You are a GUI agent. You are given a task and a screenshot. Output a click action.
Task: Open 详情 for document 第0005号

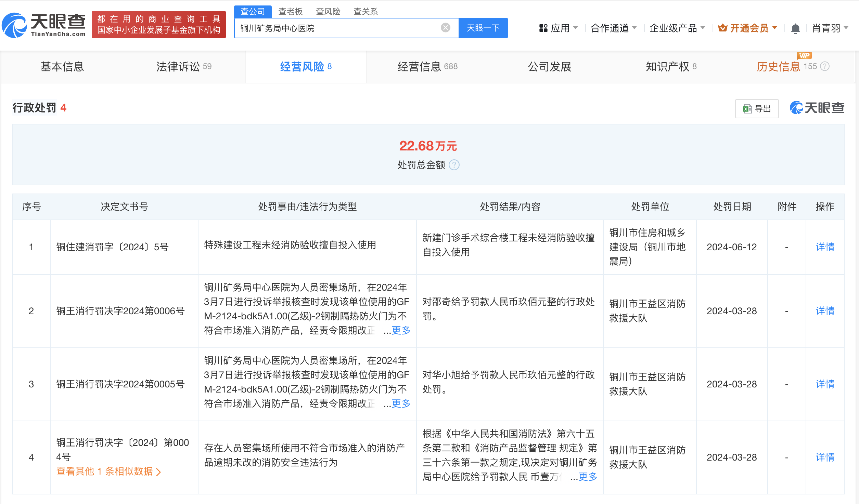click(825, 384)
